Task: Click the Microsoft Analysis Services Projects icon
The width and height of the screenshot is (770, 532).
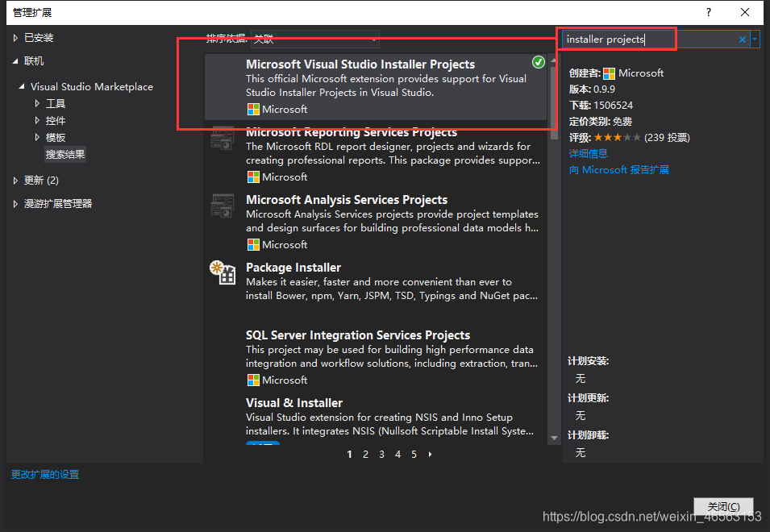Action: (223, 206)
